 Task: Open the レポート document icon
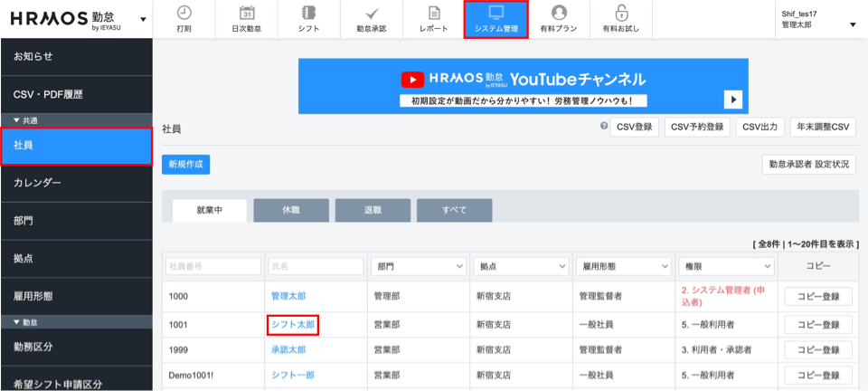[433, 14]
